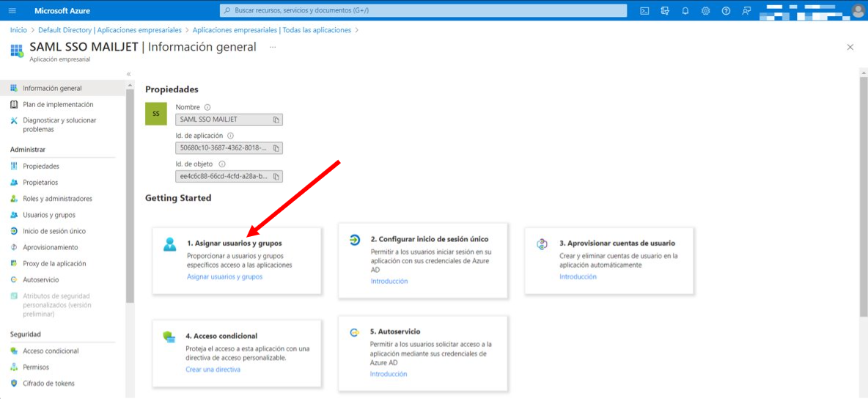This screenshot has width=868, height=399.
Task: Close the SAML SSO MAILJET blade
Action: coord(850,47)
